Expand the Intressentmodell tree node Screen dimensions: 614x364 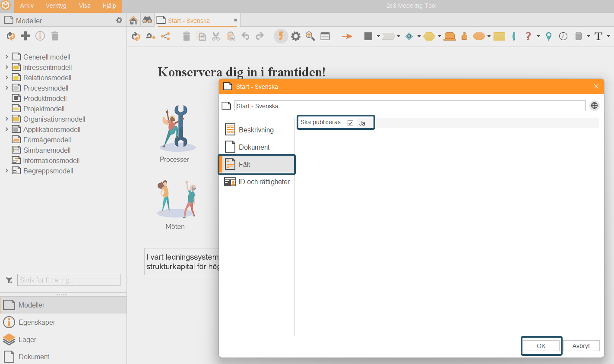[6, 67]
